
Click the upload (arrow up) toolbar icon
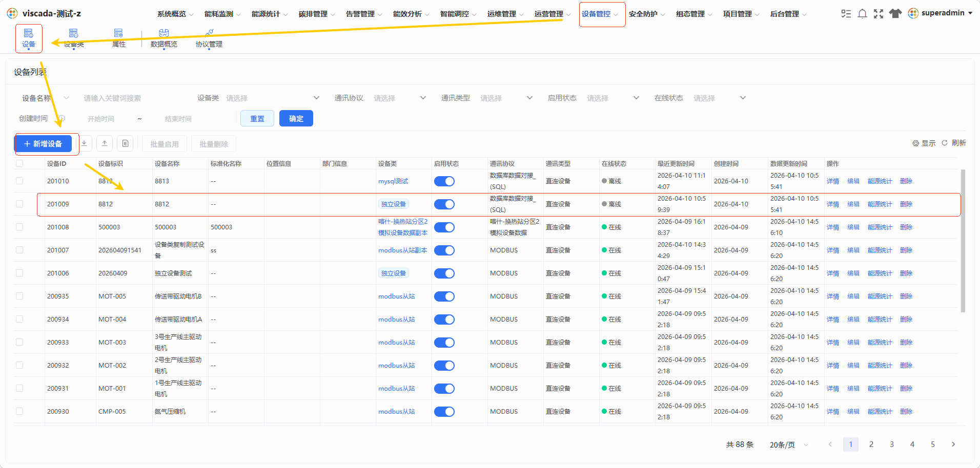105,143
